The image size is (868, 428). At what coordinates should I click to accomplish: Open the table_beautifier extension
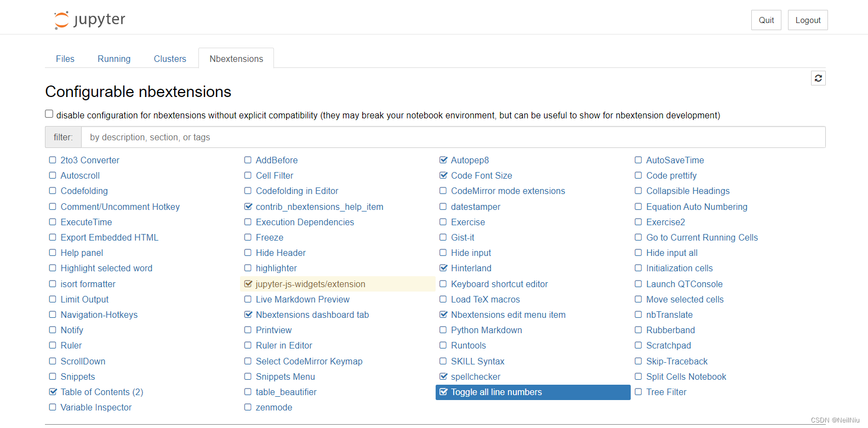[286, 392]
